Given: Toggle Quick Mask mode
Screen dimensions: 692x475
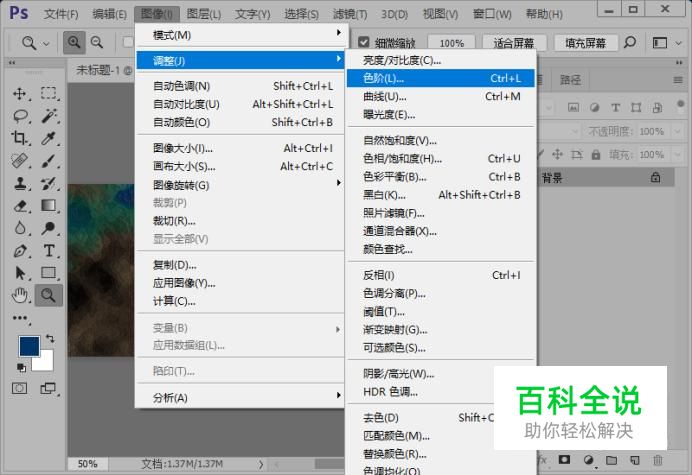Looking at the screenshot, I should click(x=19, y=388).
